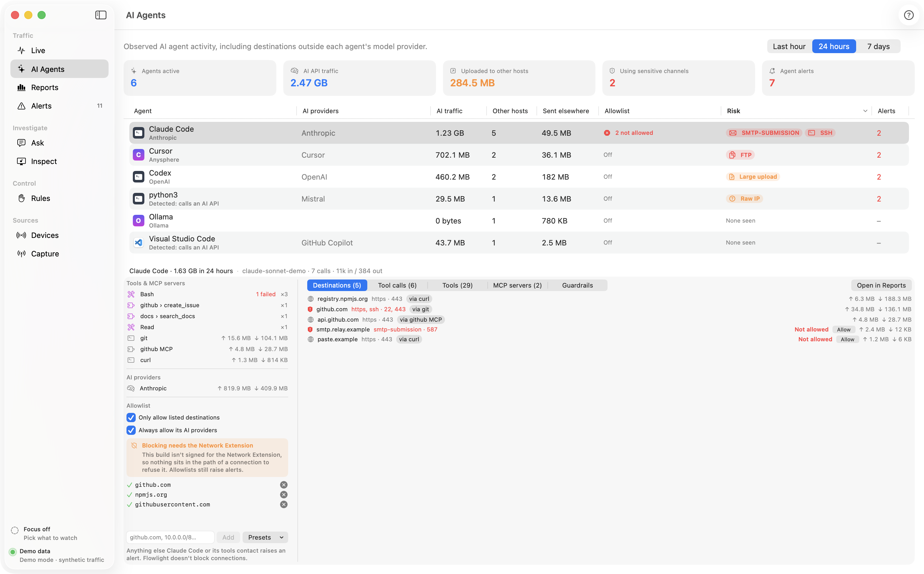
Task: Open Capture in the sidebar
Action: (x=59, y=254)
